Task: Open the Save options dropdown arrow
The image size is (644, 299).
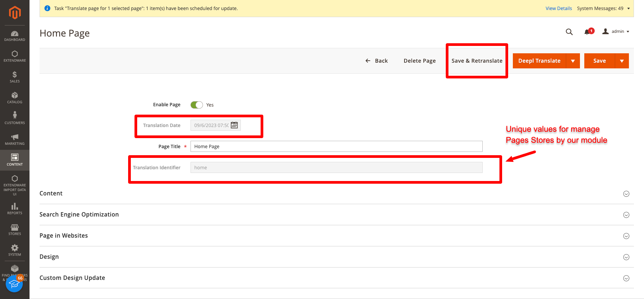Action: point(622,61)
